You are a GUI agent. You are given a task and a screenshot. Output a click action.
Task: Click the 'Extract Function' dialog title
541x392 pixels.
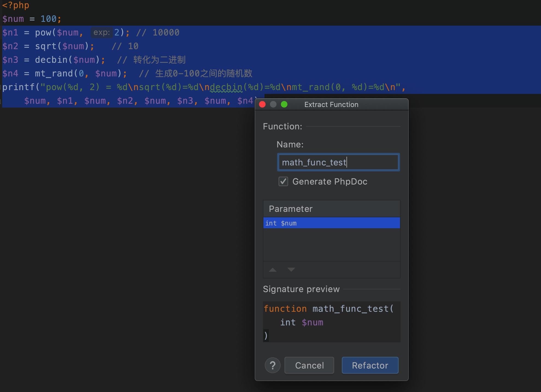[331, 105]
